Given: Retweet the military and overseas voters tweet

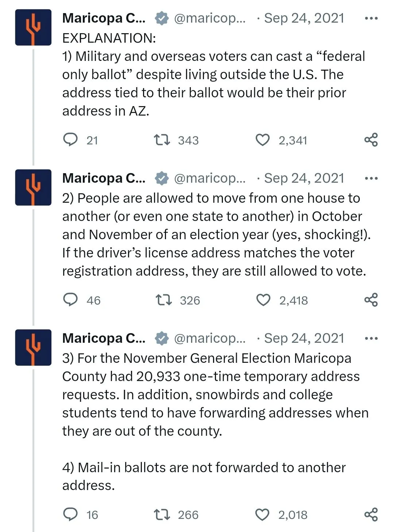Looking at the screenshot, I should tap(162, 140).
